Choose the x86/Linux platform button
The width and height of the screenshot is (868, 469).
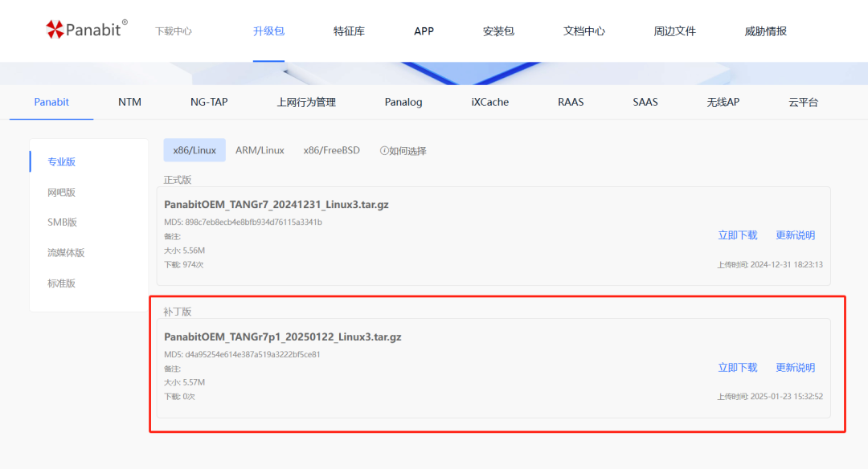point(194,150)
